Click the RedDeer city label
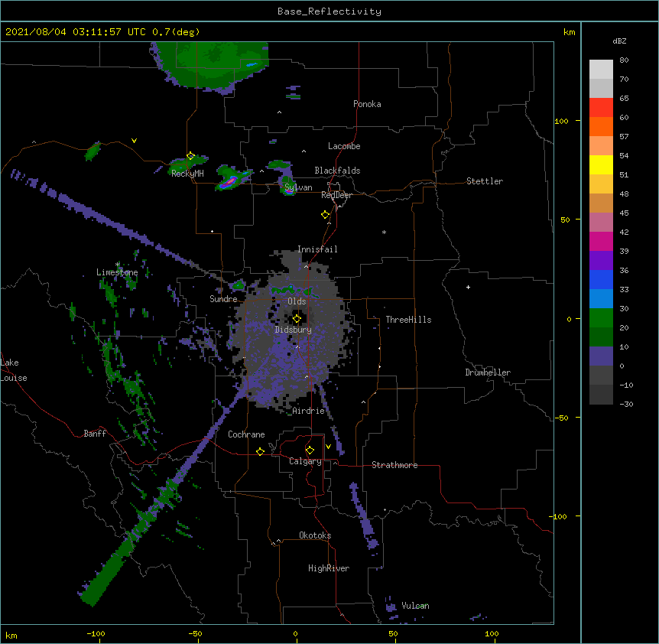 coord(336,195)
